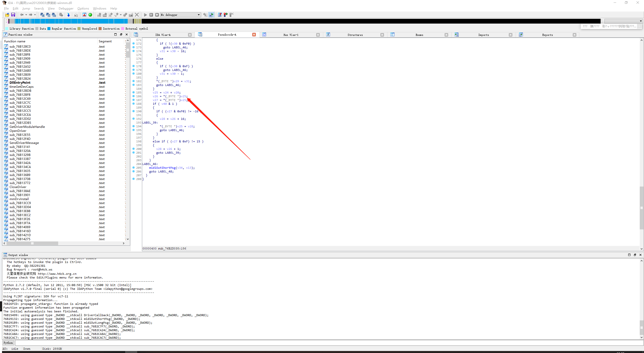
Task: Switch to the Hex View-1 tab
Action: click(291, 35)
